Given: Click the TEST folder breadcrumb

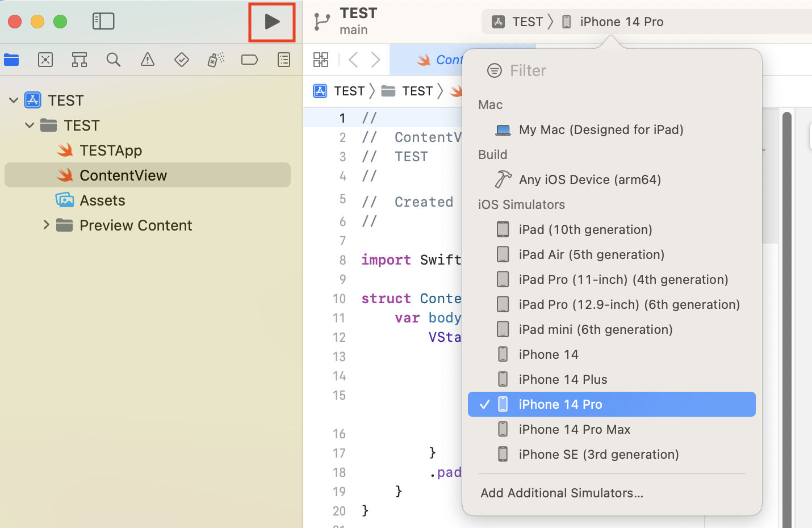Looking at the screenshot, I should [x=407, y=91].
